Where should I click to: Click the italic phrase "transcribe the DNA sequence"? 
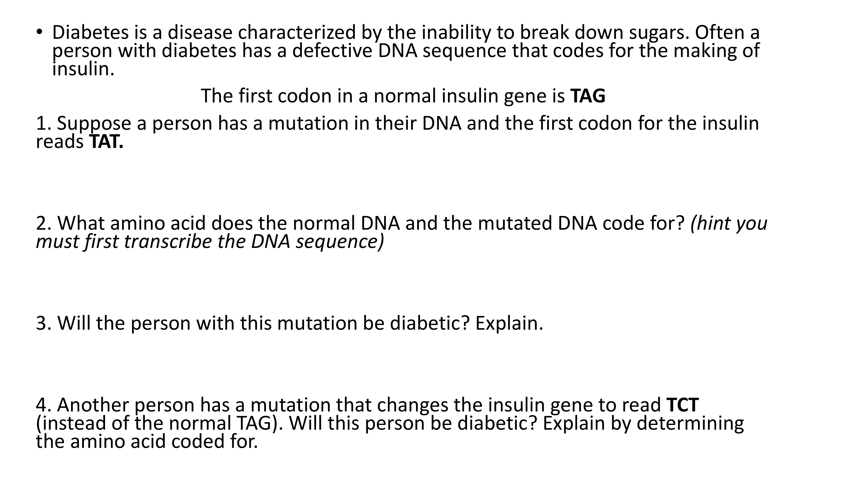pyautogui.click(x=253, y=241)
